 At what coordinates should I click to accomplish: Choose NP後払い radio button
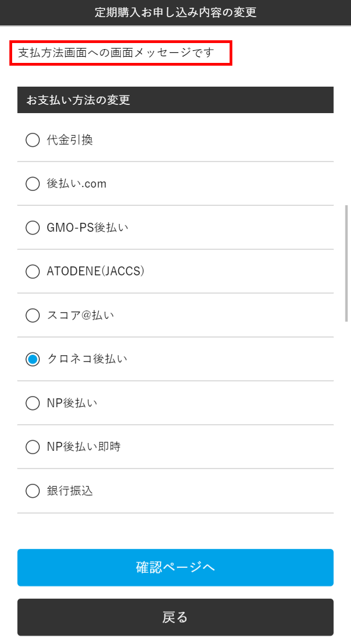[x=33, y=403]
